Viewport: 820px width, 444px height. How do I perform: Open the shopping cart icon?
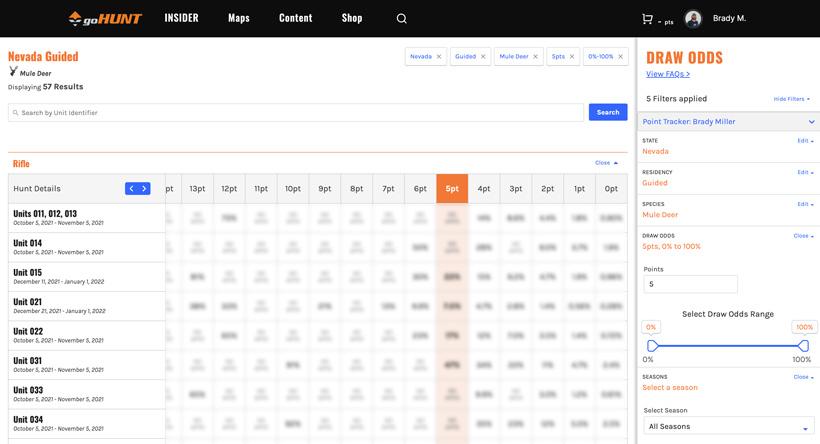tap(647, 18)
